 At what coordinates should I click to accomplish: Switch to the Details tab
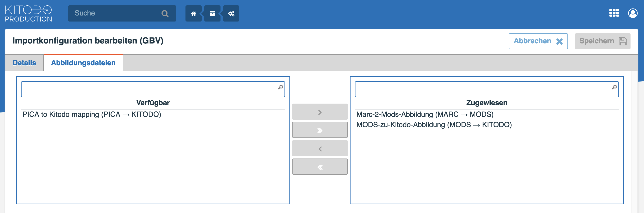24,63
